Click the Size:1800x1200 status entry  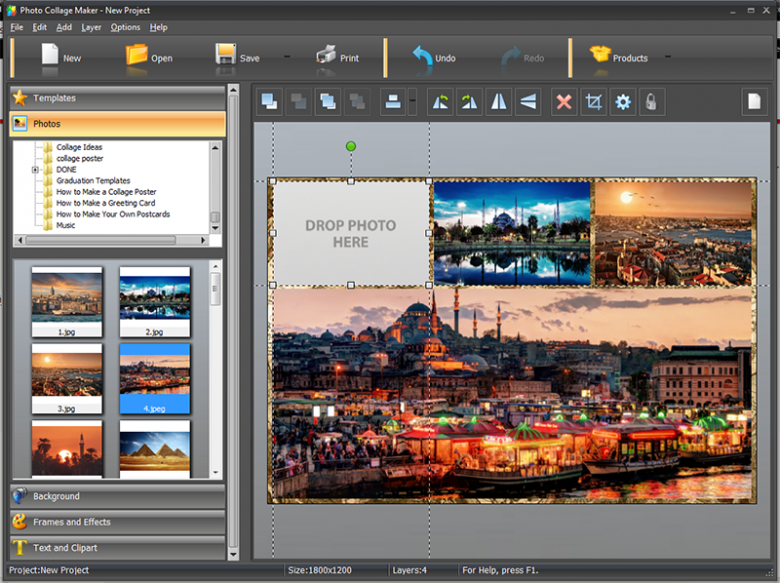pos(319,570)
